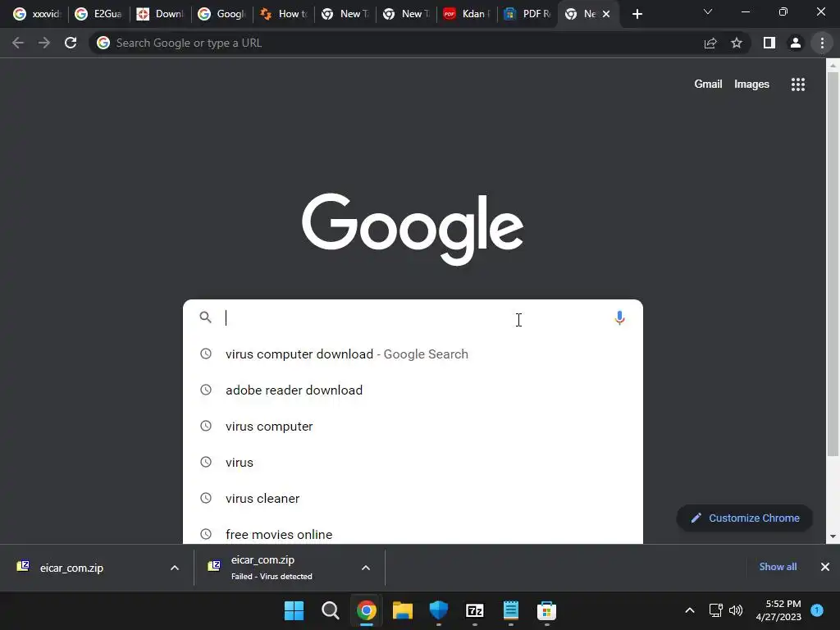Switch to the PDF R tab
Image resolution: width=840 pixels, height=630 pixels.
[528, 14]
